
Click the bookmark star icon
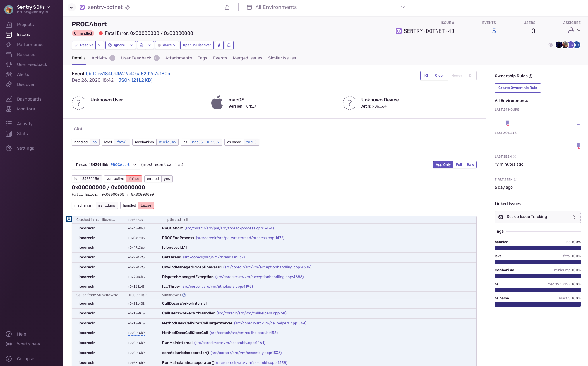click(x=219, y=45)
